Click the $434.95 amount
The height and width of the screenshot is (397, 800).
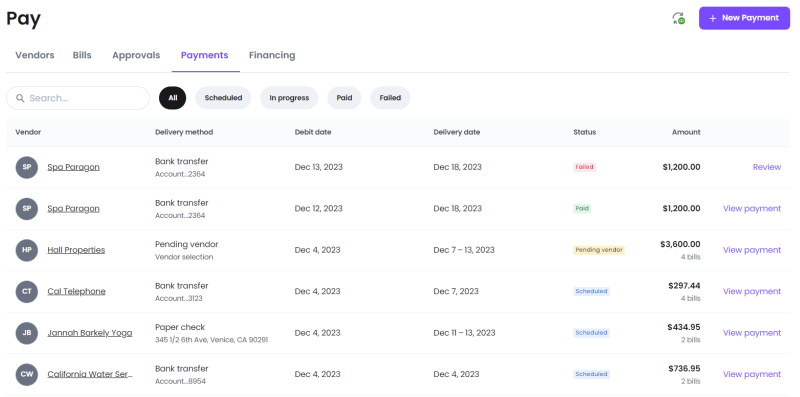pos(684,327)
